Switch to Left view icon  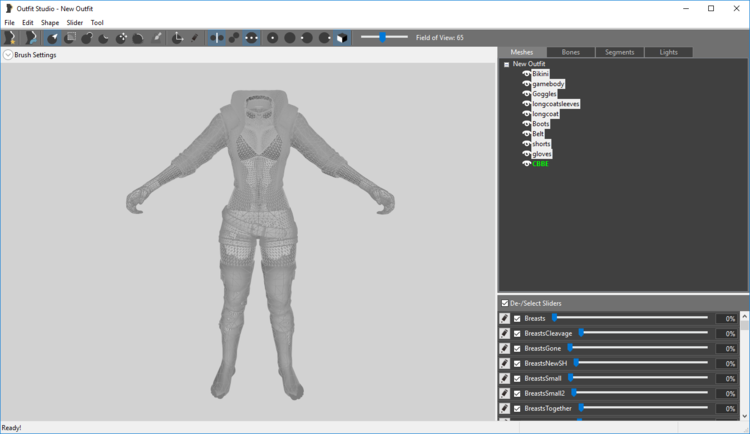(307, 38)
